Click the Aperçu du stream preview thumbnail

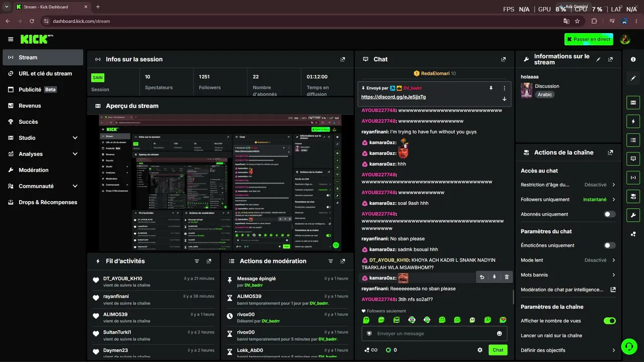(221, 183)
